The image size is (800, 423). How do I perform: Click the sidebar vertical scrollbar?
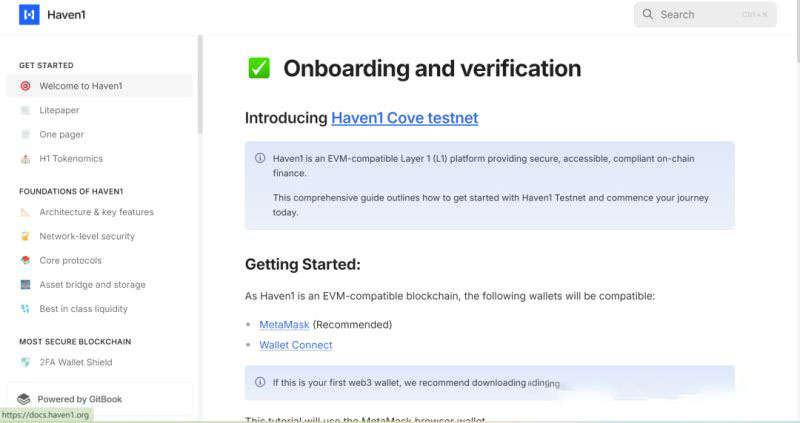(x=200, y=85)
